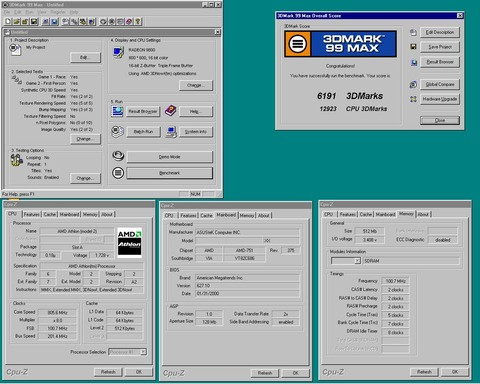The height and width of the screenshot is (384, 480).
Task: Click the question mark help toolbar icon
Action: point(138,21)
